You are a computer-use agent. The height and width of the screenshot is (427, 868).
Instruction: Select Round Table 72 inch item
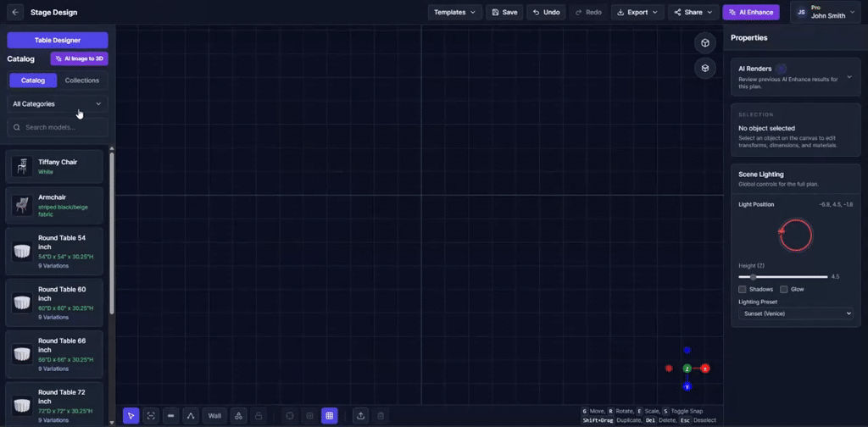(54, 404)
